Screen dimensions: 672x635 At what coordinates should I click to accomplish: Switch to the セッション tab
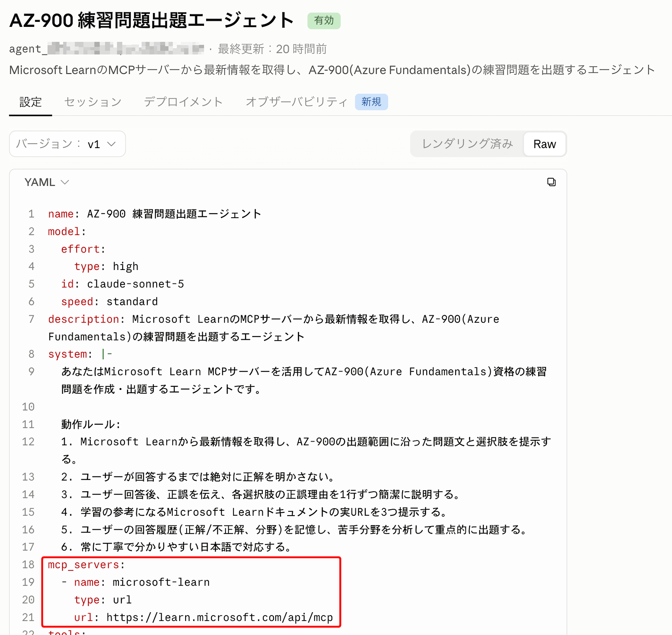[x=93, y=102]
